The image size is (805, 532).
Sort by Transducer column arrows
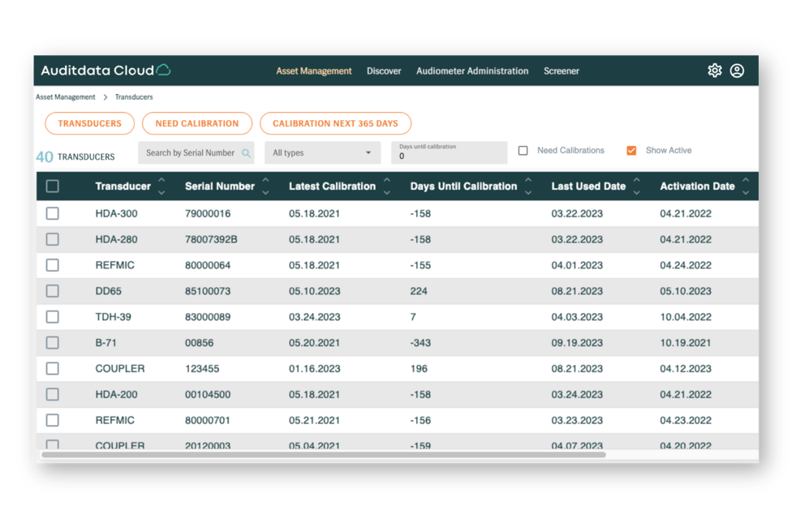(x=161, y=186)
